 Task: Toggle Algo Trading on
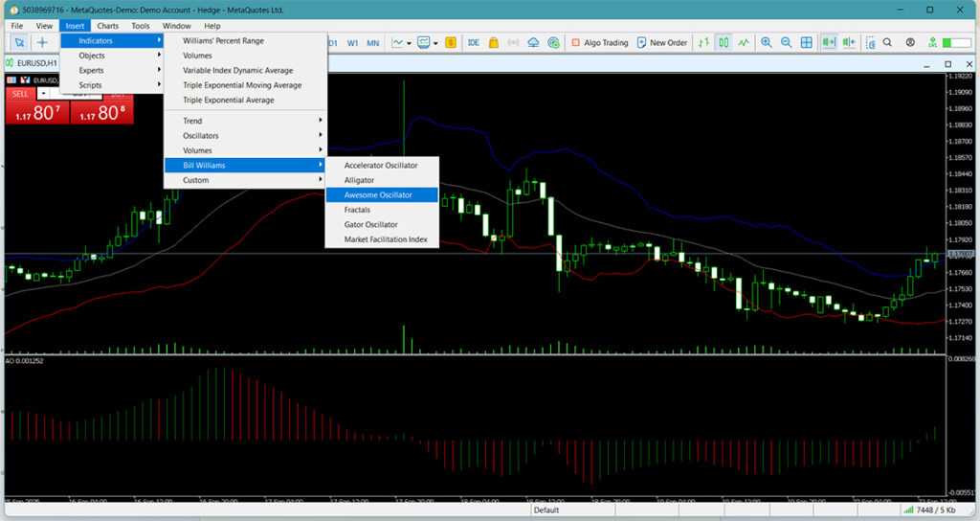(599, 43)
